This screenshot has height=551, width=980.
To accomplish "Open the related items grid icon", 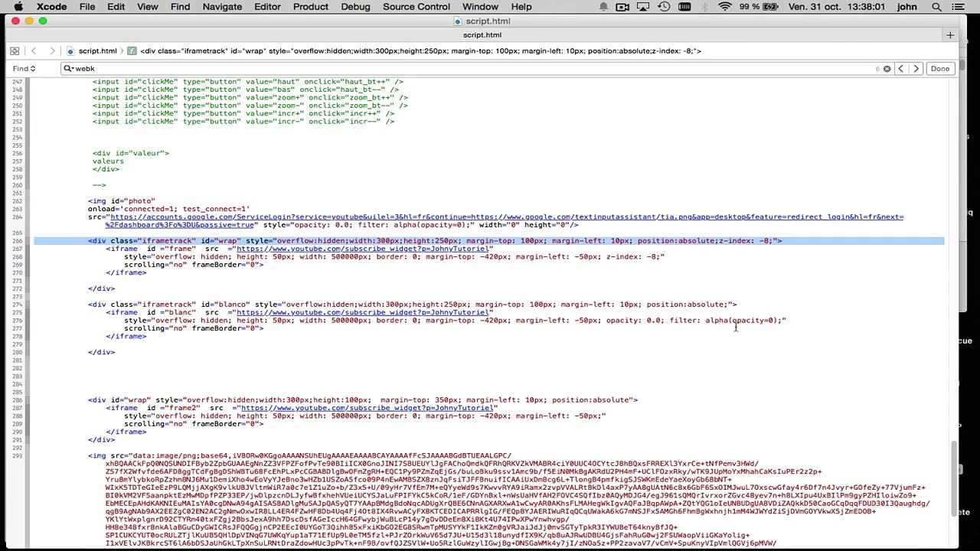I will click(x=15, y=51).
